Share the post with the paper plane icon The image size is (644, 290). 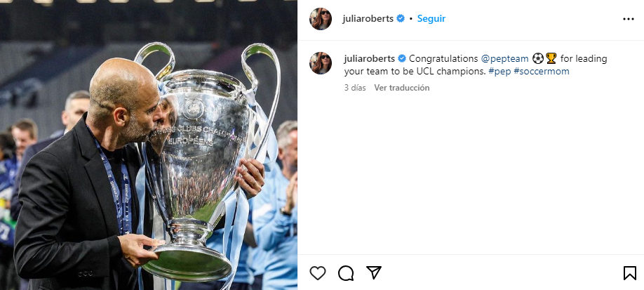[x=374, y=272]
